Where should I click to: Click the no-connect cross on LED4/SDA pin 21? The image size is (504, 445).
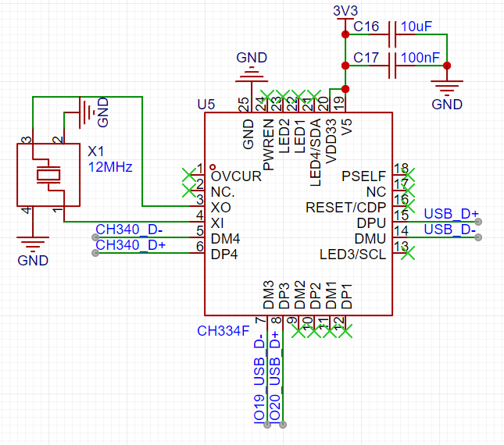314,97
